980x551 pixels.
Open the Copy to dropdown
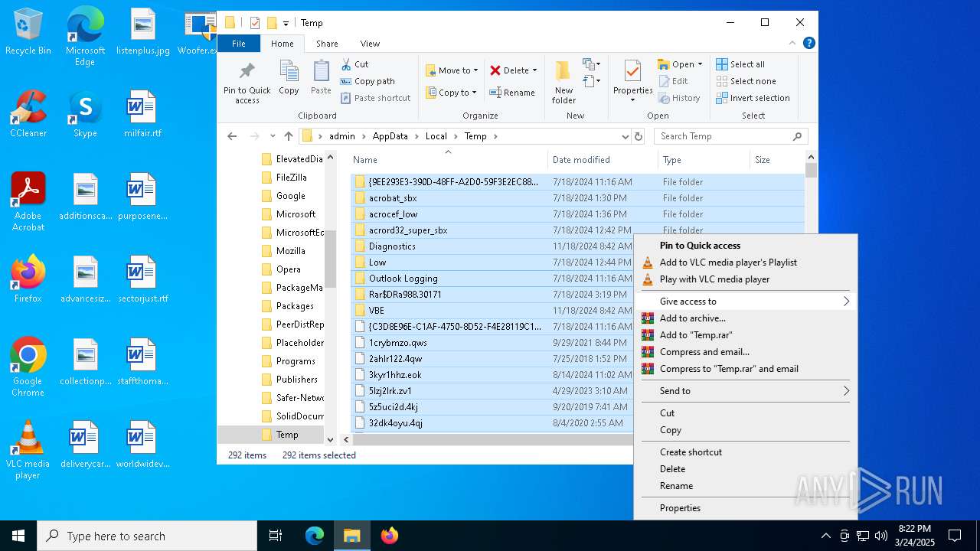click(451, 93)
